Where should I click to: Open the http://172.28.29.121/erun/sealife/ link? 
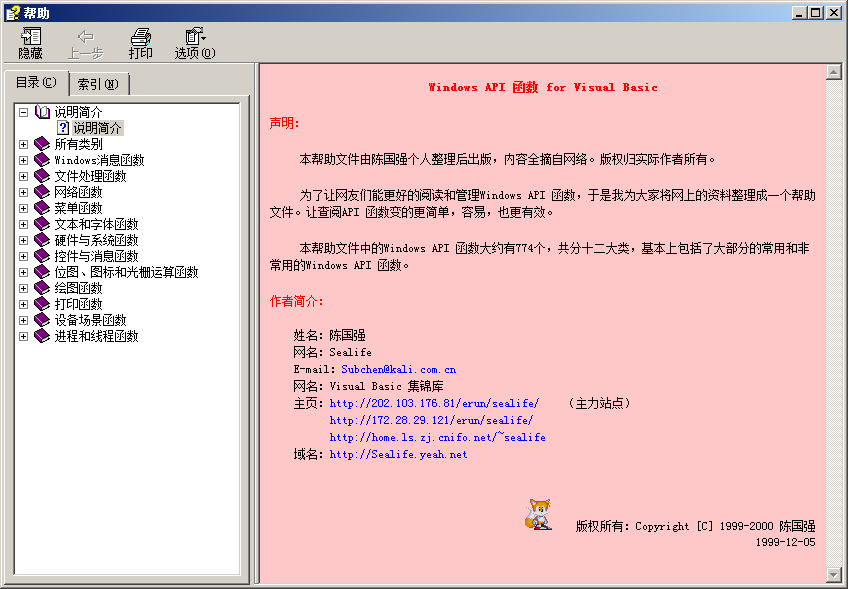[x=432, y=420]
